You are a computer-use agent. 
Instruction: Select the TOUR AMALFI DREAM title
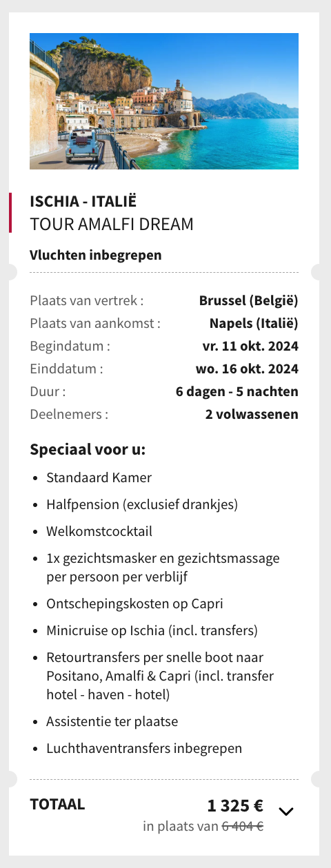point(112,224)
